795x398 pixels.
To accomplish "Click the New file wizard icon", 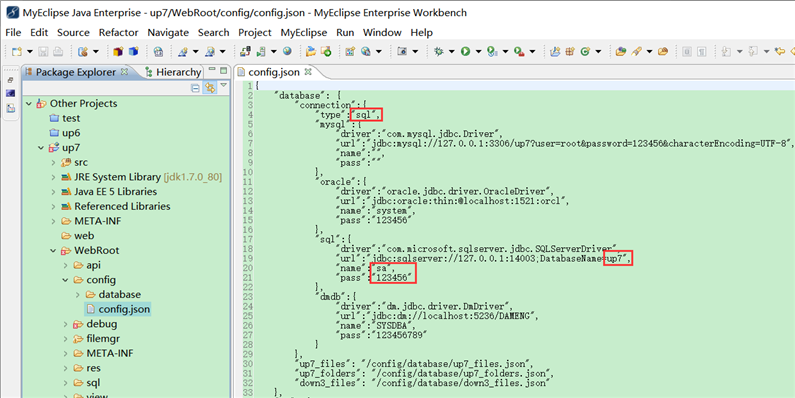I will (17, 51).
